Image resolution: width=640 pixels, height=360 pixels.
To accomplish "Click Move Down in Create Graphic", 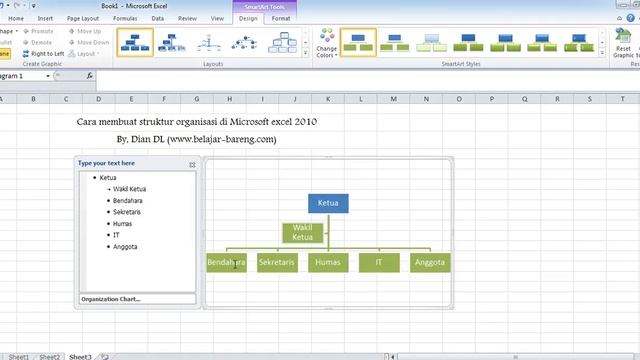I will pos(89,42).
